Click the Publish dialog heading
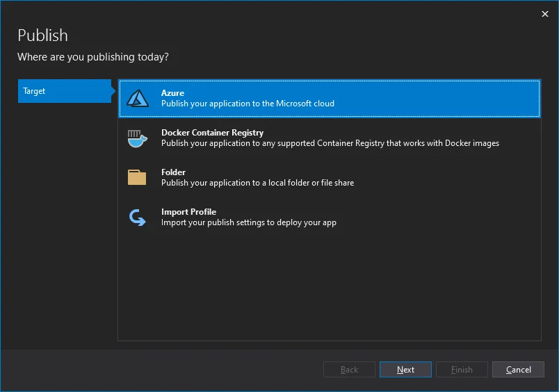Screen dimensions: 559x392 pyautogui.click(x=42, y=35)
